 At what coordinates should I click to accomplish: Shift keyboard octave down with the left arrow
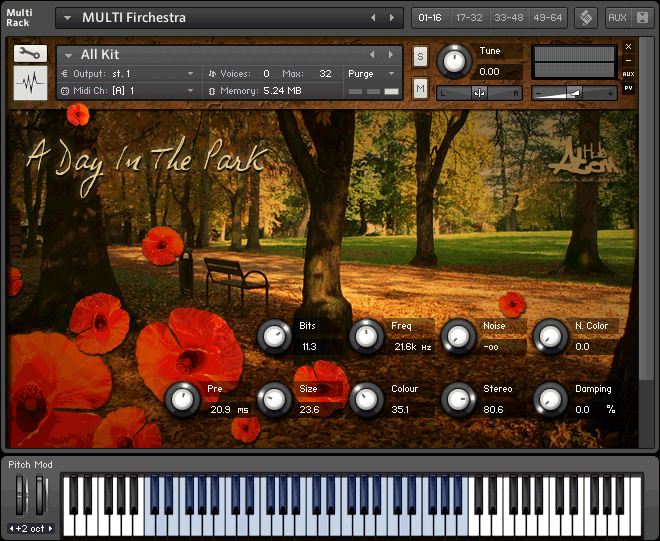11,528
